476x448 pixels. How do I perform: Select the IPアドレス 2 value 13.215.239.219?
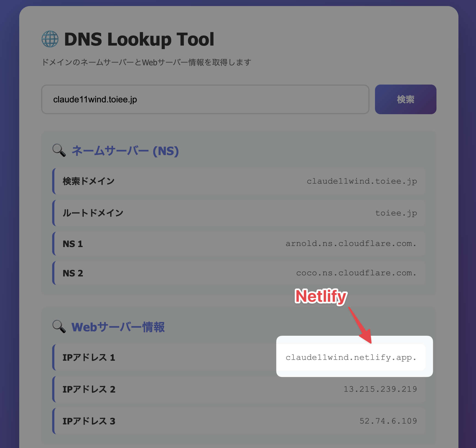point(381,389)
